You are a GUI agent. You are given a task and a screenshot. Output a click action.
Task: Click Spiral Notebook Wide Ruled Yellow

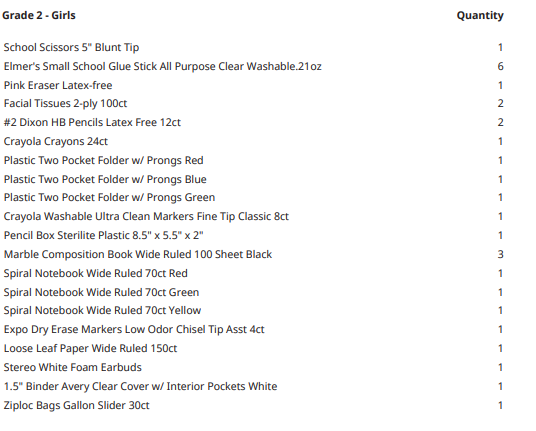[x=103, y=310]
